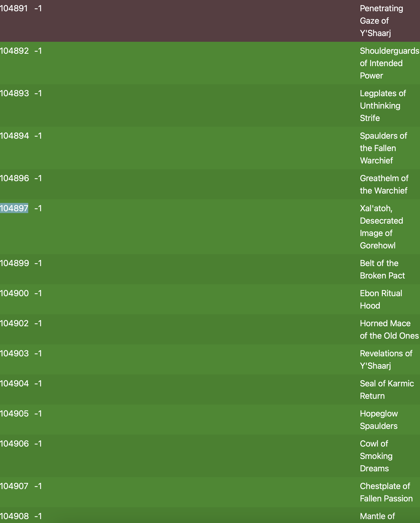
Task: Click Hopeglow Spaulders name
Action: coord(379,420)
